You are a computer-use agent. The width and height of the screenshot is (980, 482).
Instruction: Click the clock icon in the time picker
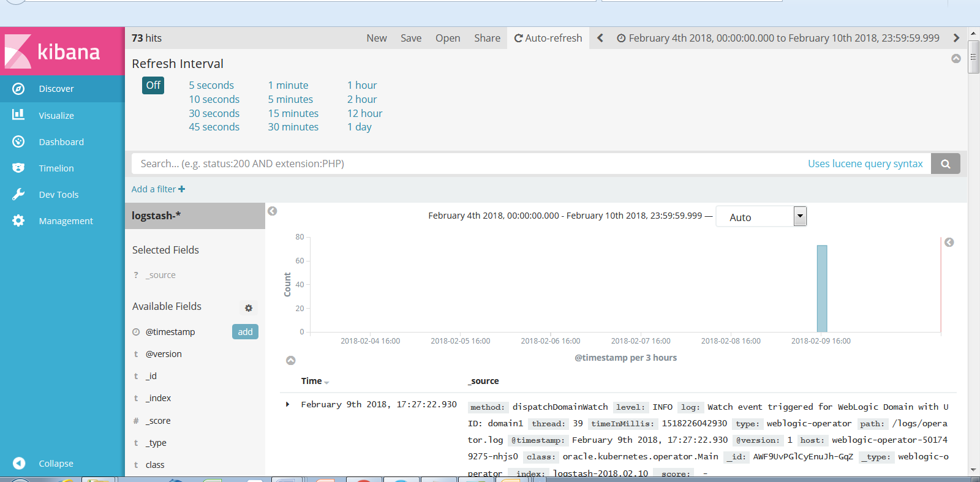tap(621, 38)
